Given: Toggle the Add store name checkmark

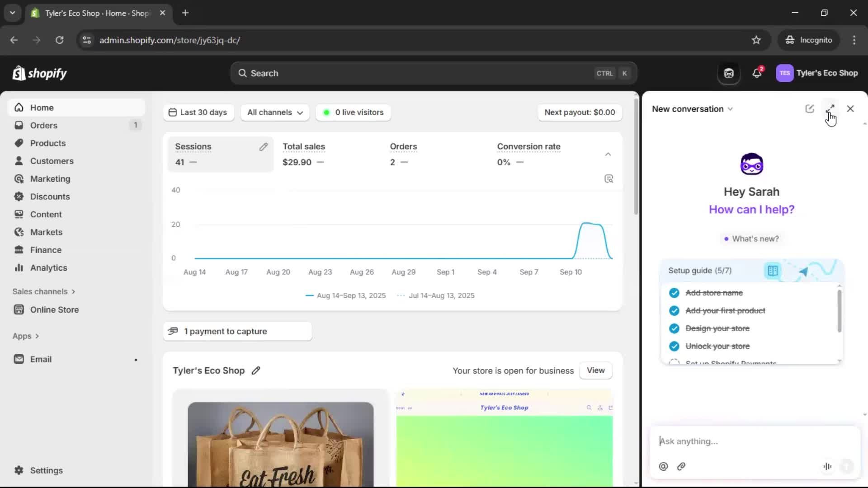Looking at the screenshot, I should (674, 293).
